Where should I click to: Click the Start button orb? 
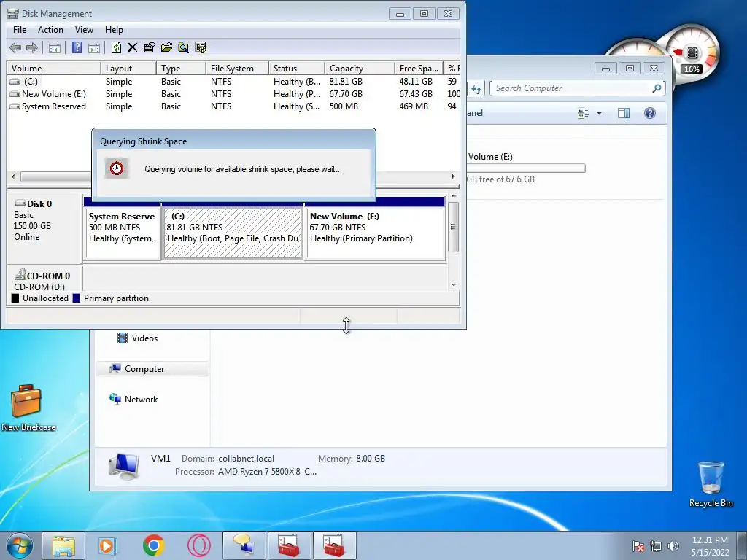tap(20, 545)
